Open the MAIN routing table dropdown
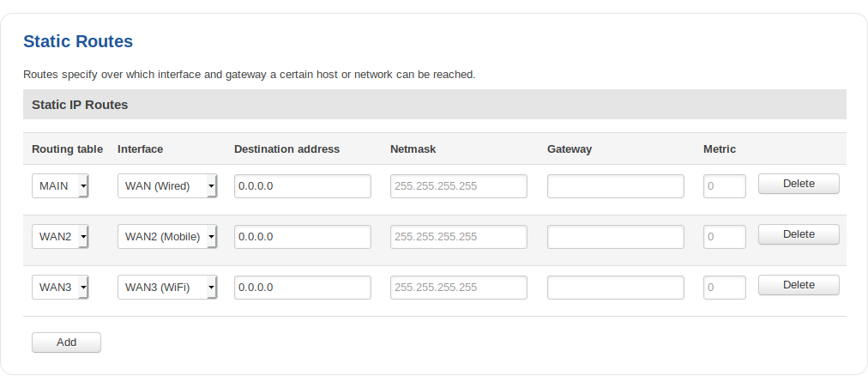The height and width of the screenshot is (388, 868). [60, 186]
